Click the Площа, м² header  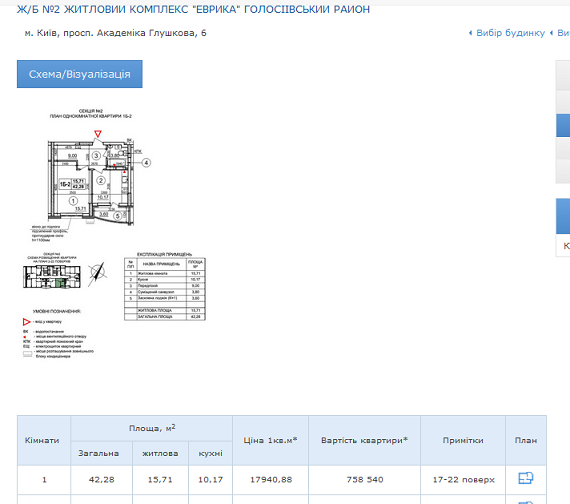tap(152, 428)
